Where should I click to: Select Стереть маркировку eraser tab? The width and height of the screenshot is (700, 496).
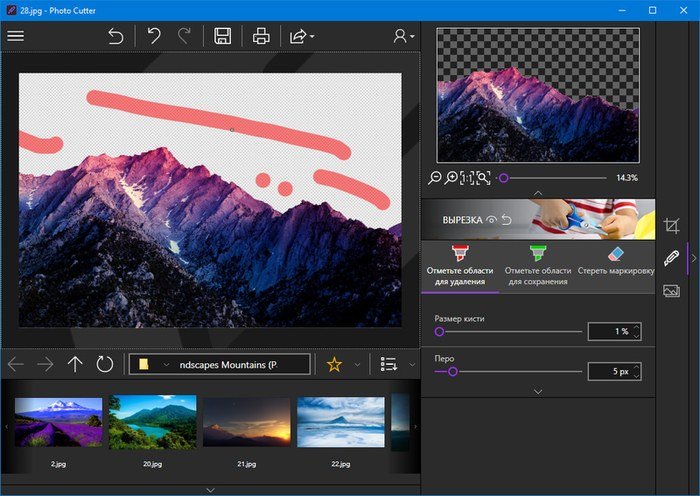(616, 267)
